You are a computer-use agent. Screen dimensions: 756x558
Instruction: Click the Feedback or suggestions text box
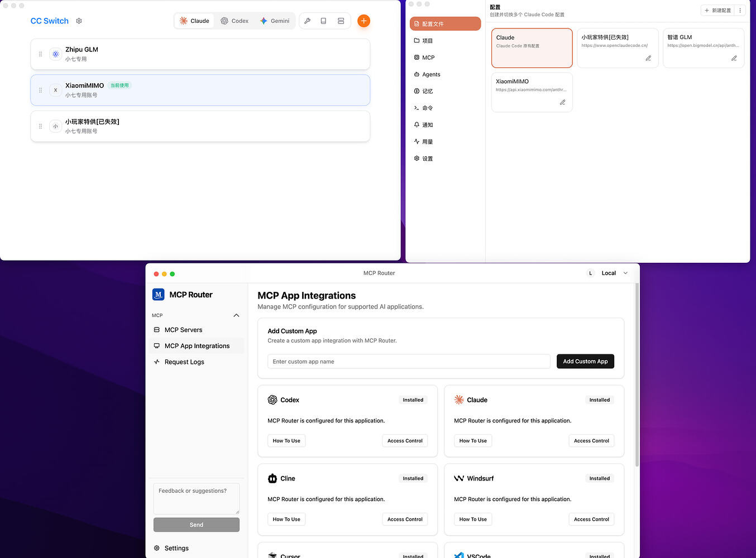pos(197,498)
